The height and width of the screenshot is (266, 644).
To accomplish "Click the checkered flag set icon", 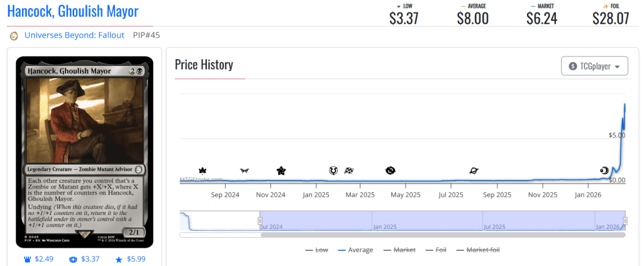I will coord(349,170).
